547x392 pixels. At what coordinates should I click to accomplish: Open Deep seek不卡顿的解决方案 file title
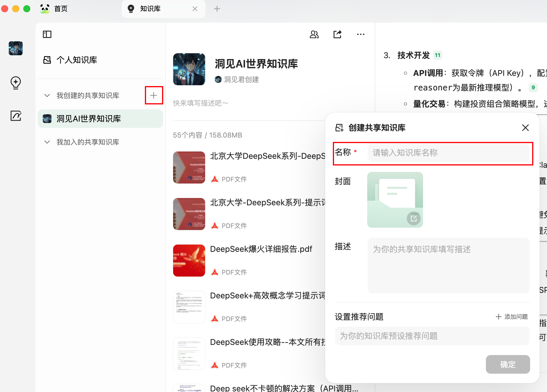(284, 388)
